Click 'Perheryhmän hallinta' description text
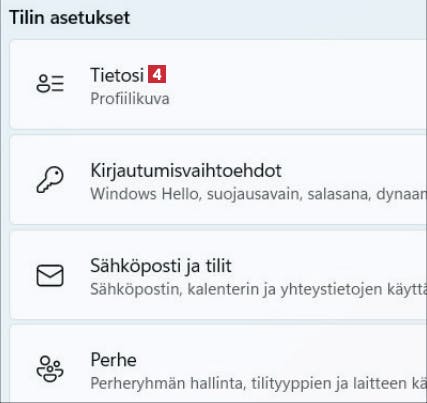This screenshot has height=403, width=427. coord(166,383)
